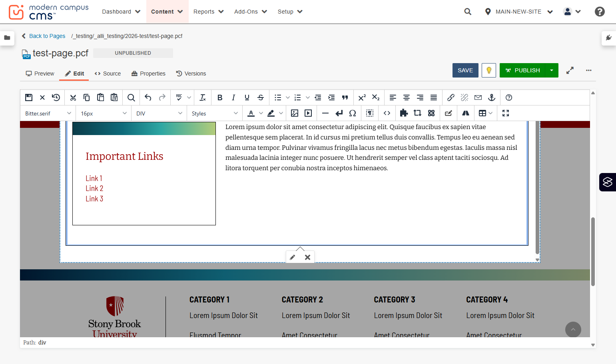
Task: Insert an anchor
Action: [x=492, y=97]
